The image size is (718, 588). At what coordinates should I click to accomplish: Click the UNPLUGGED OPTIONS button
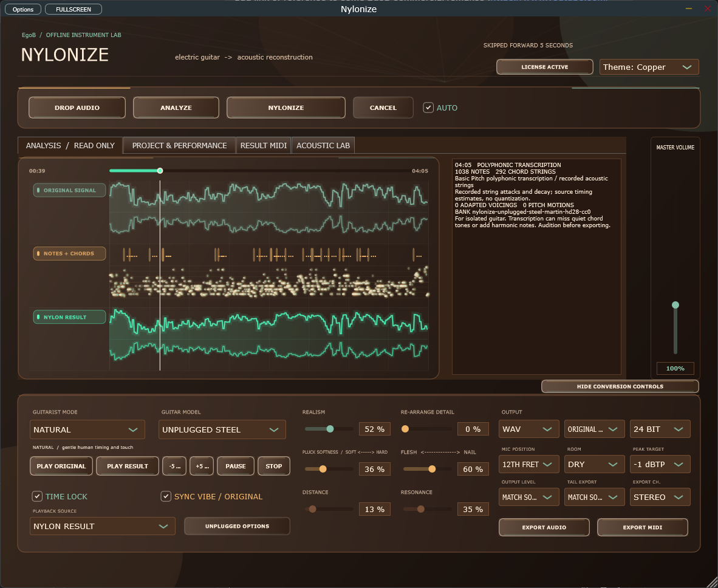point(237,526)
